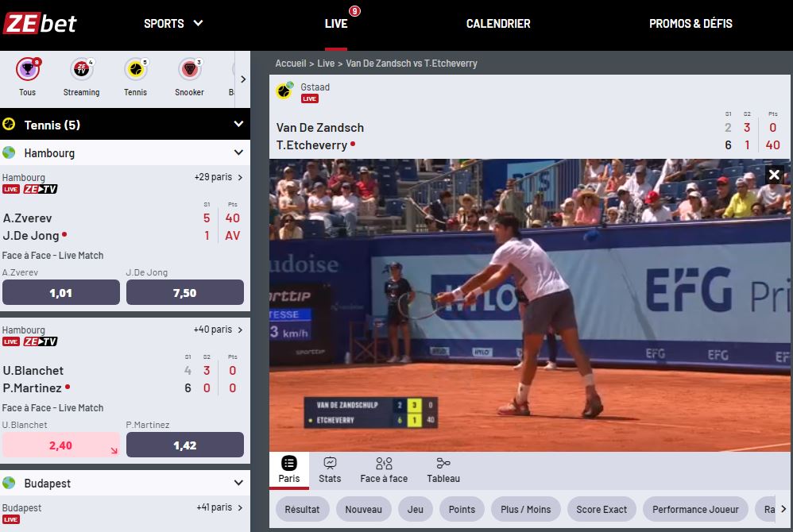This screenshot has width=793, height=532.
Task: Select the Score Exact filter chip
Action: [x=602, y=510]
